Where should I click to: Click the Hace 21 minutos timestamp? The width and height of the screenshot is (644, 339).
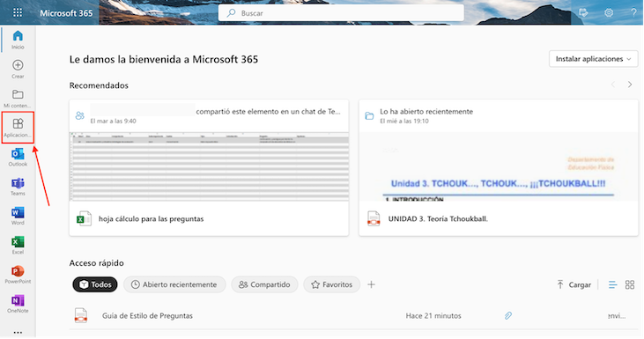[433, 315]
